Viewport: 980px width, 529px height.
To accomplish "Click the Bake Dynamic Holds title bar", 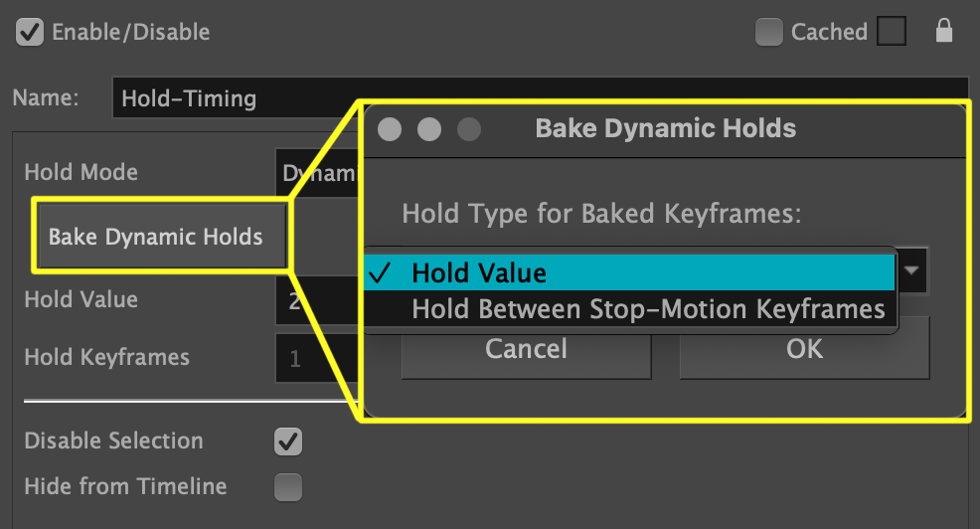I will point(665,128).
